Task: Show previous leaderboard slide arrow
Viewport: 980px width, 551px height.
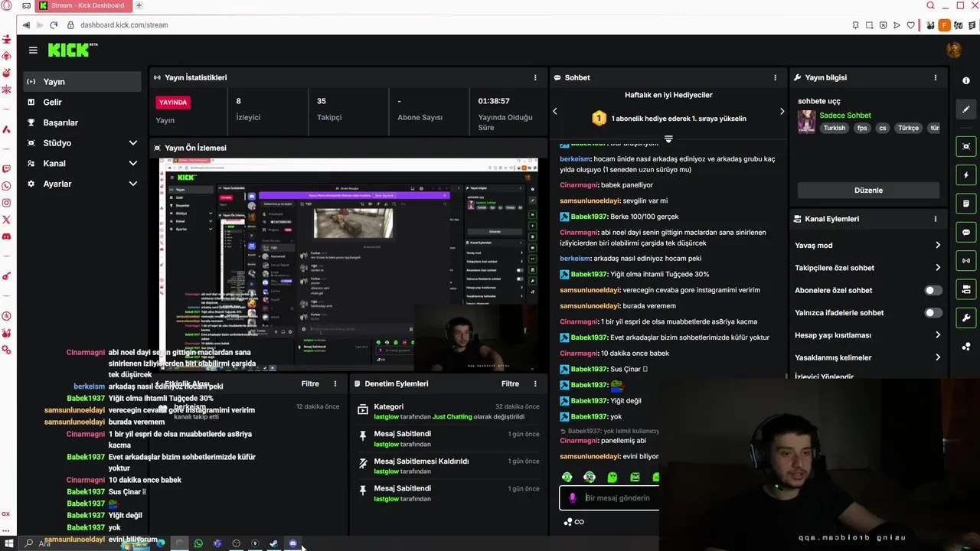Action: click(x=555, y=112)
